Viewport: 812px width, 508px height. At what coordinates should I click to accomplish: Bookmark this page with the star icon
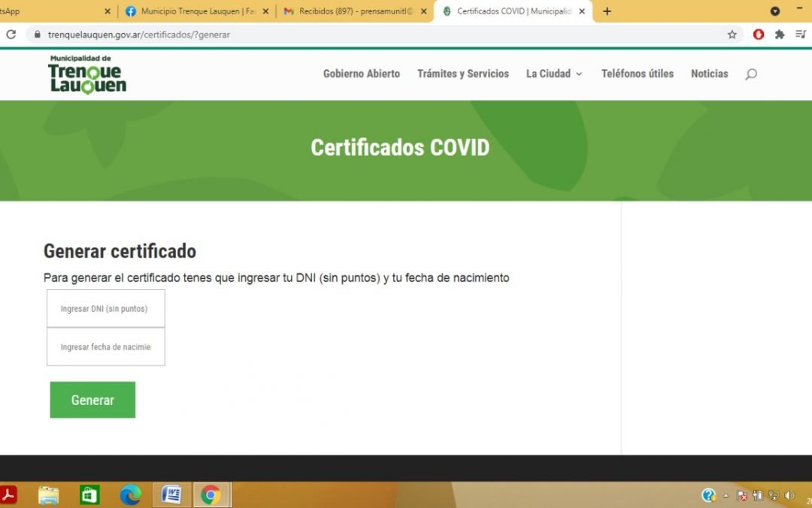click(732, 35)
